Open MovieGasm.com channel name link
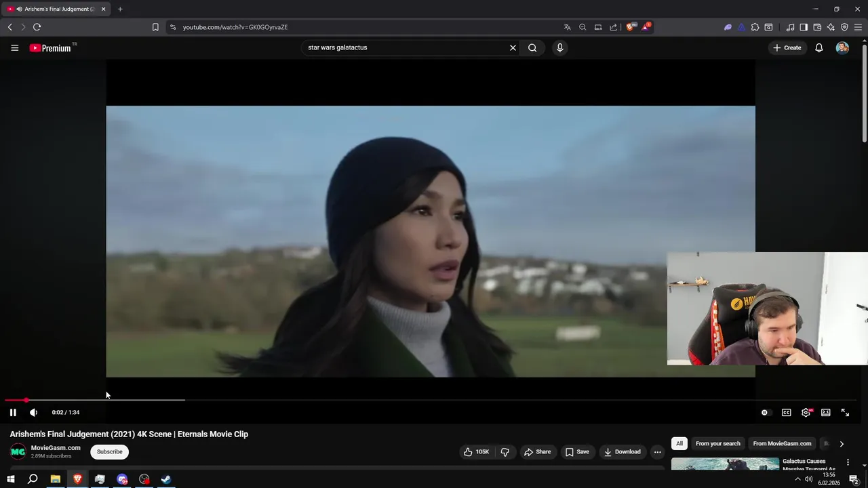Screen dimensions: 868x488 click(56, 447)
